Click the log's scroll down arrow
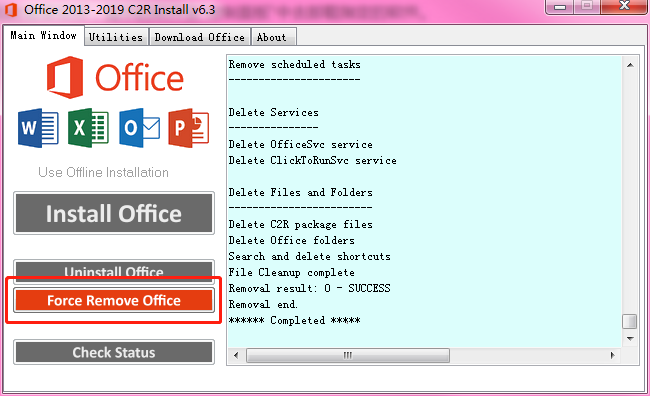 (x=630, y=339)
